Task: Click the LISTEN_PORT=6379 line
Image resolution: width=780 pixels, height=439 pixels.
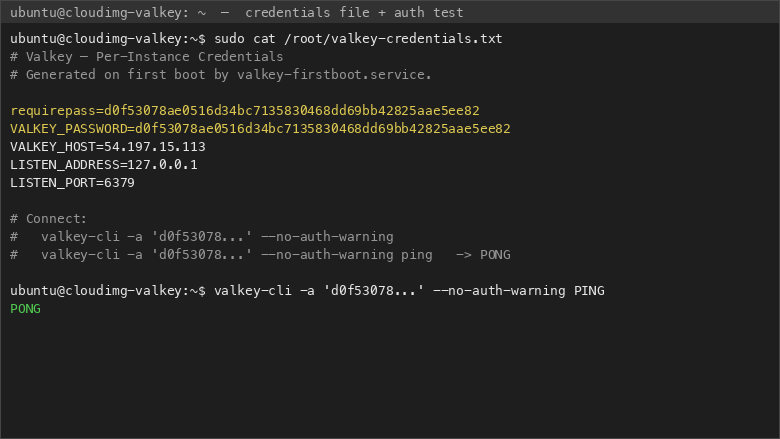Action: 73,182
